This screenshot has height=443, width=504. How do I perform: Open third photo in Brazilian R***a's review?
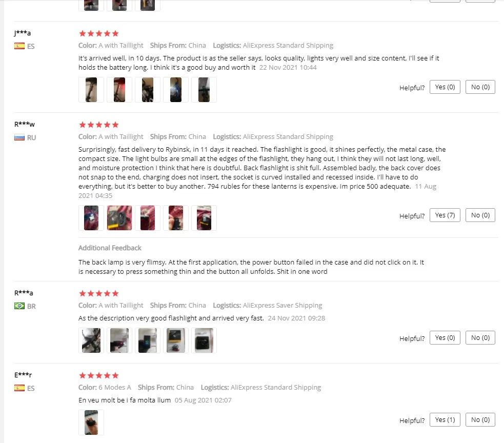click(x=148, y=340)
